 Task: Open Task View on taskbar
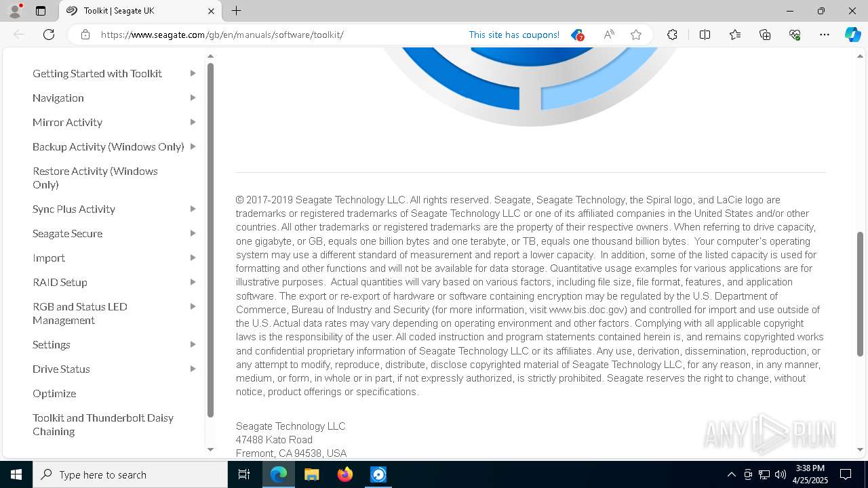click(244, 474)
